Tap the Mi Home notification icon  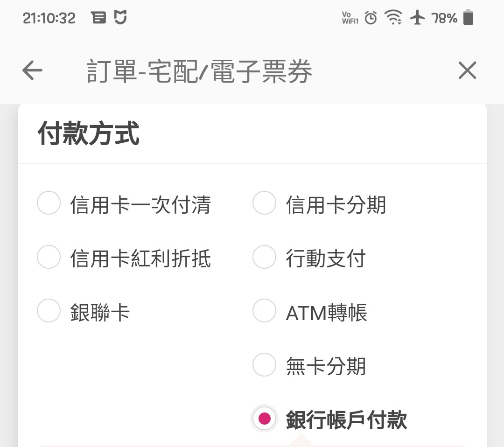(x=120, y=18)
